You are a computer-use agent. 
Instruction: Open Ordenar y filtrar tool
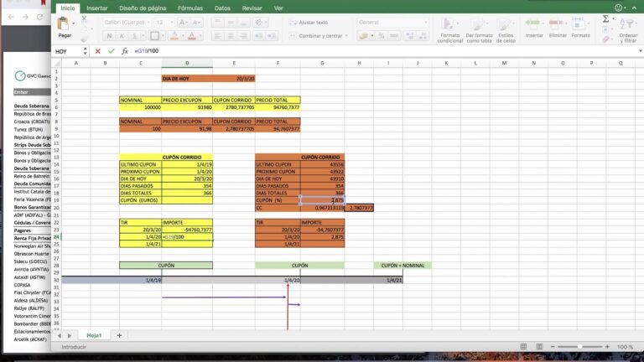pos(628,30)
